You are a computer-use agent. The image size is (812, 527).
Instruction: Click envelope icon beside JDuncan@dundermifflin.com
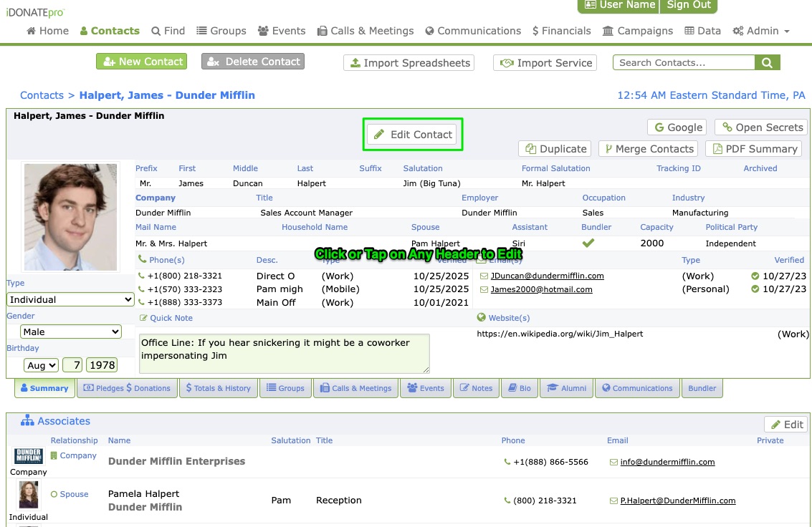[484, 276]
